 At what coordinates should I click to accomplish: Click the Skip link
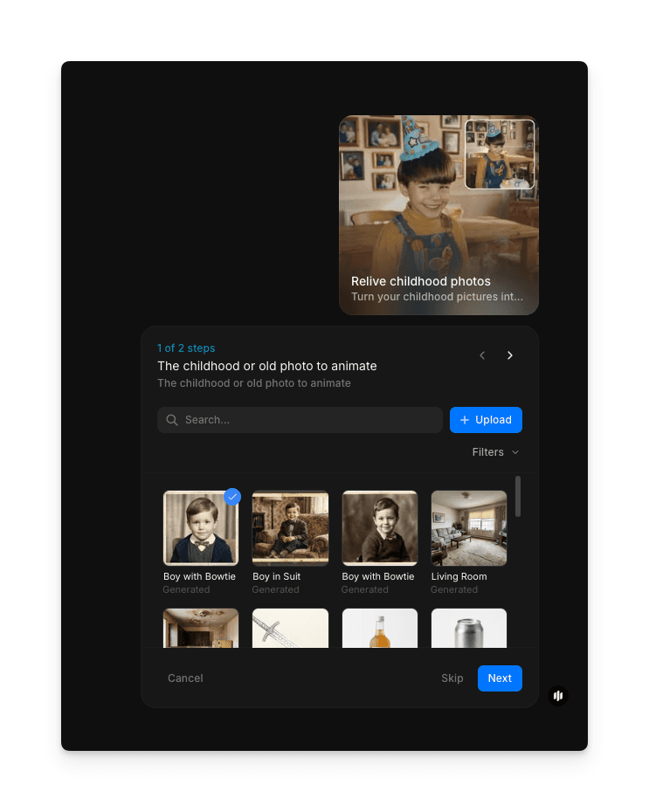pos(452,678)
